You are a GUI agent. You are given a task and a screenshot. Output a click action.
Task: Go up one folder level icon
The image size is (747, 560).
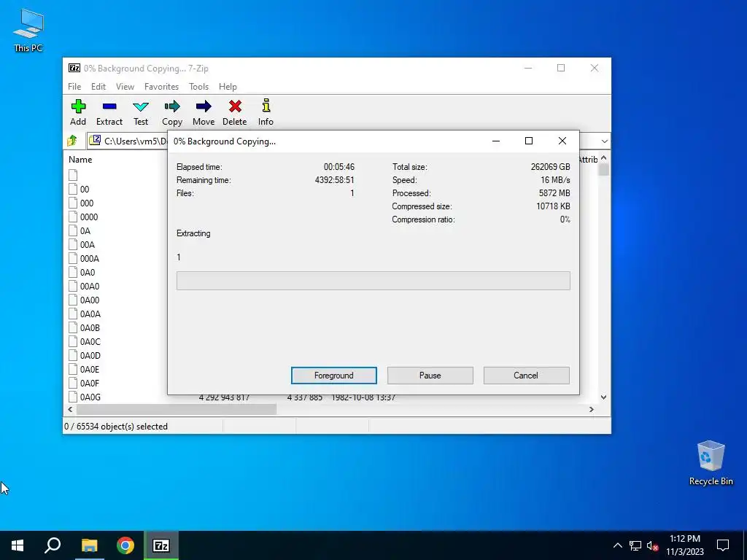click(x=72, y=141)
